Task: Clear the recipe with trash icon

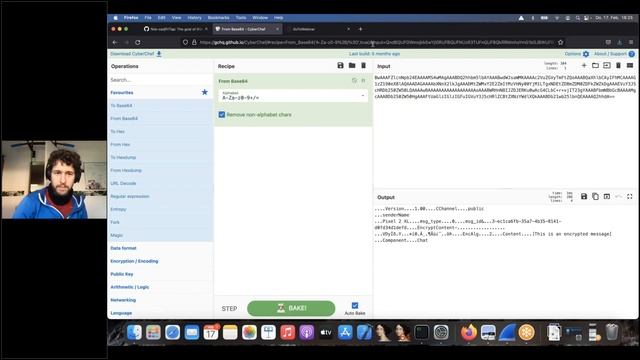Action: (x=363, y=66)
